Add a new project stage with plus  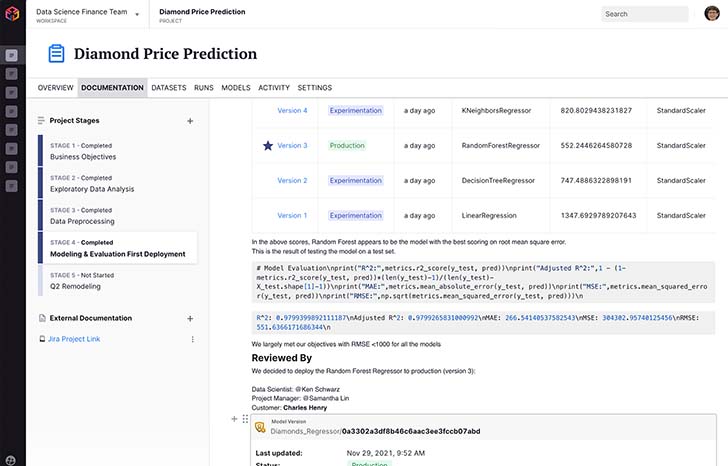(190, 121)
